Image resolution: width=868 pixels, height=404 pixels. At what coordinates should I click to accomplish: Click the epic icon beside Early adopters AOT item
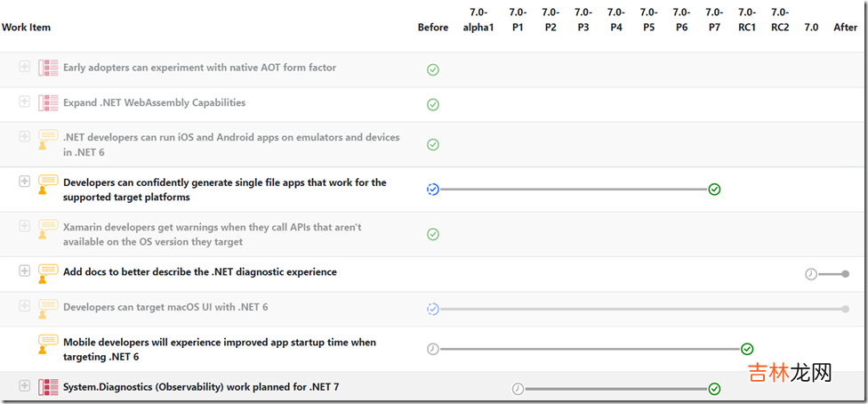pyautogui.click(x=48, y=68)
